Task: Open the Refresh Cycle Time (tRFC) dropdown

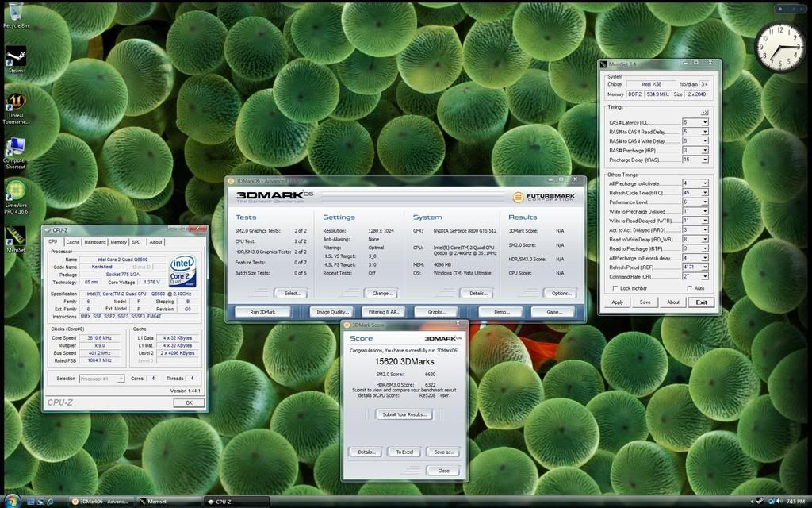Action: (x=704, y=193)
